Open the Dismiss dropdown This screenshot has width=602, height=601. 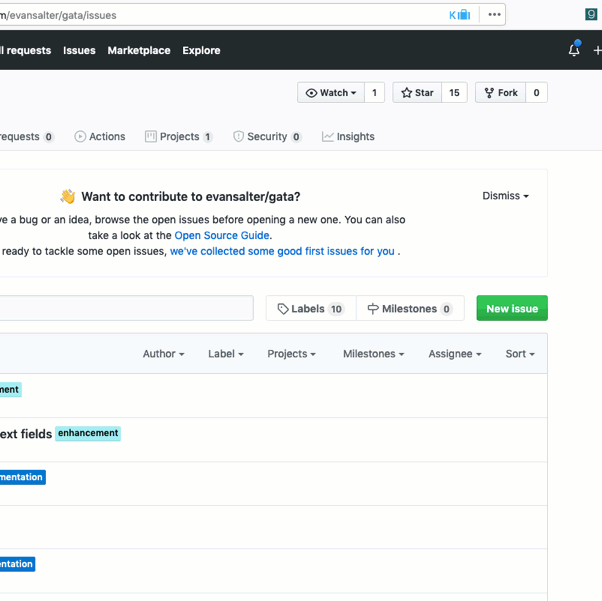[x=505, y=196]
